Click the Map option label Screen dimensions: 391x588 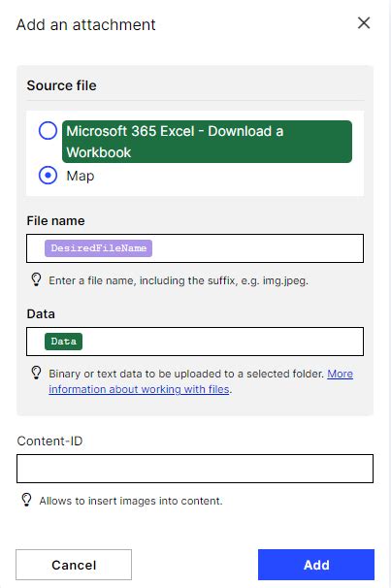point(81,176)
